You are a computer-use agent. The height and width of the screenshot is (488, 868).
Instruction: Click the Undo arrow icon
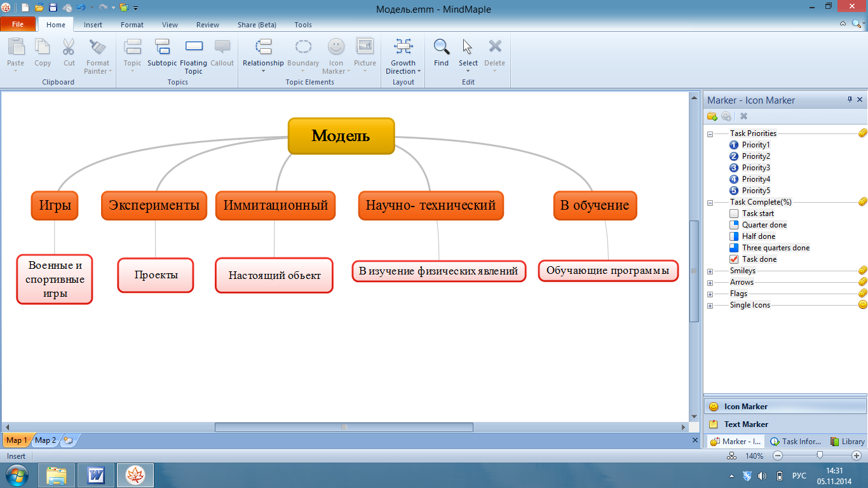81,8
